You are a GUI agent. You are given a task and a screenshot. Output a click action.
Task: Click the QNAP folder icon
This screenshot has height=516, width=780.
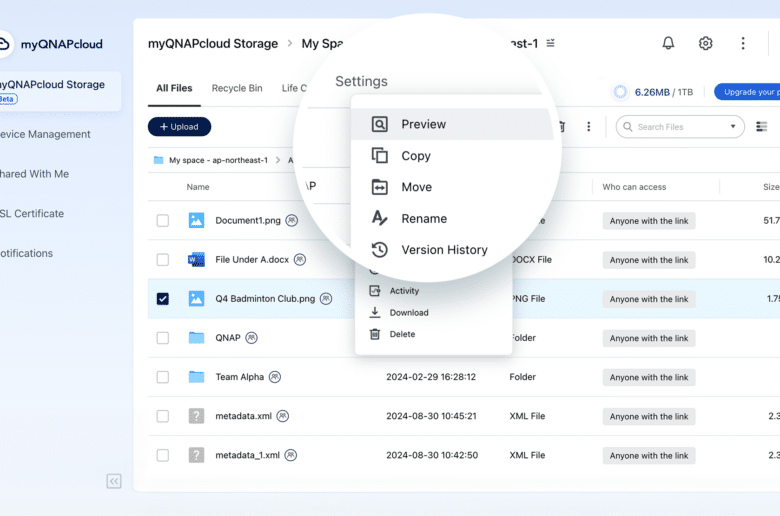(196, 338)
